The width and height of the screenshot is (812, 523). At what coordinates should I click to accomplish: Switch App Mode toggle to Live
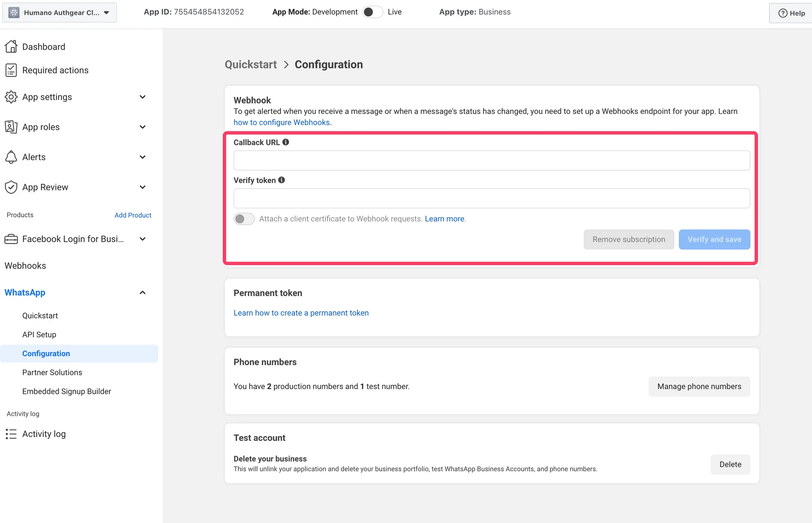372,12
